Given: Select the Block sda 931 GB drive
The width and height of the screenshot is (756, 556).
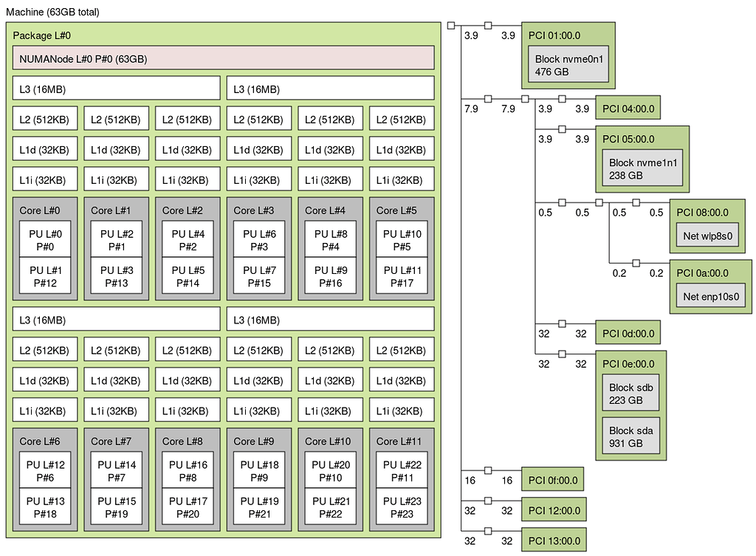Looking at the screenshot, I should (630, 433).
